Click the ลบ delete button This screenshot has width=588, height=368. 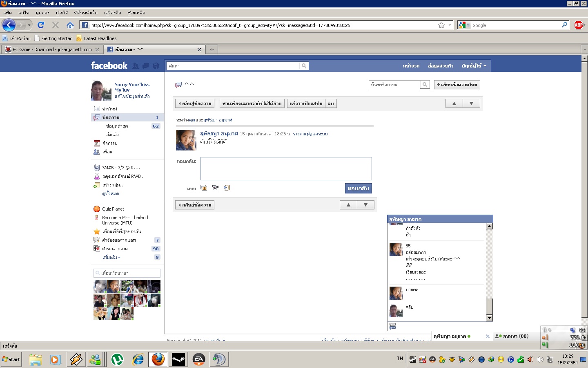331,103
